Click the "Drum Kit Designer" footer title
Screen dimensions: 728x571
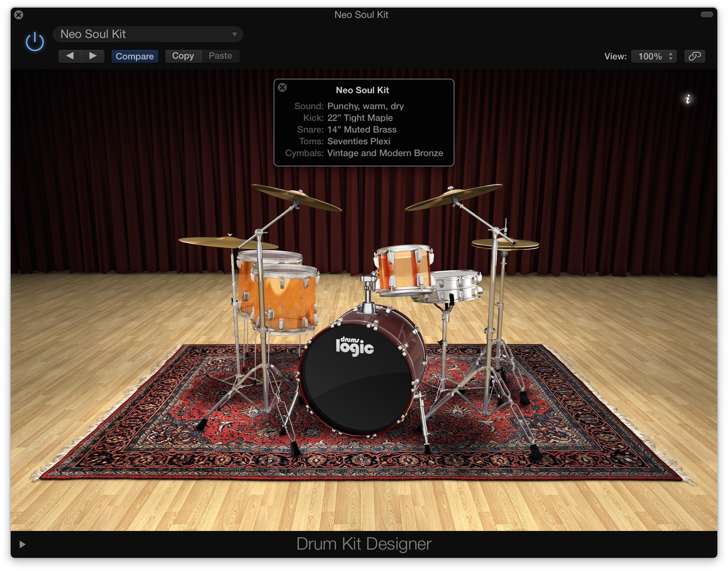tap(364, 544)
